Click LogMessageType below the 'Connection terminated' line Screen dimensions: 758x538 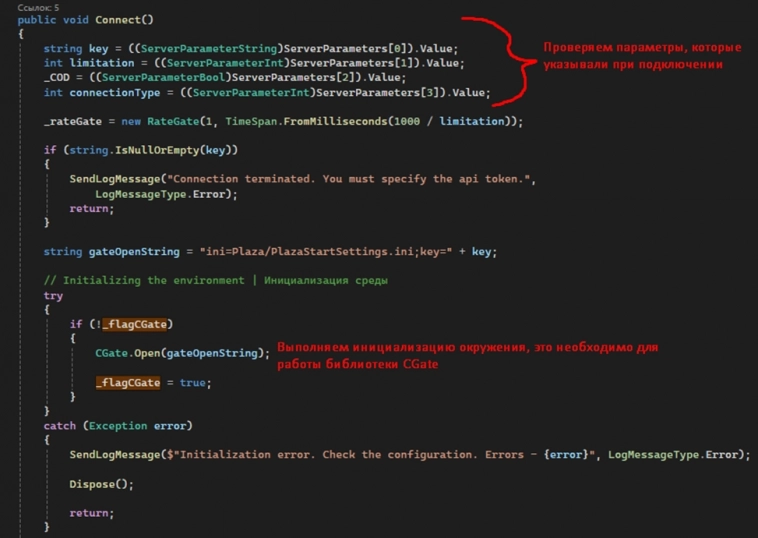[x=141, y=194]
